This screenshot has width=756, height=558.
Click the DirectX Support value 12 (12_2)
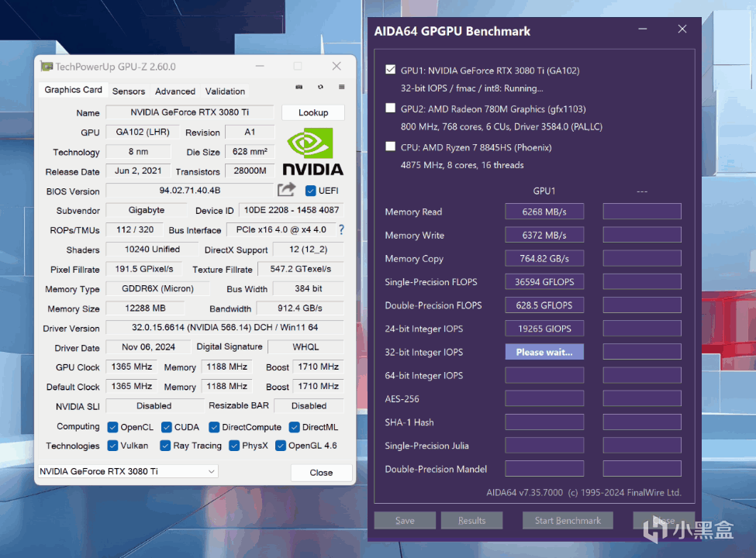(x=308, y=249)
